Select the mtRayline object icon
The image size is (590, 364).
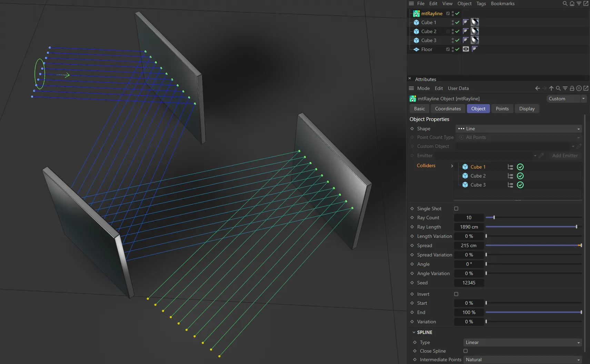click(x=417, y=13)
